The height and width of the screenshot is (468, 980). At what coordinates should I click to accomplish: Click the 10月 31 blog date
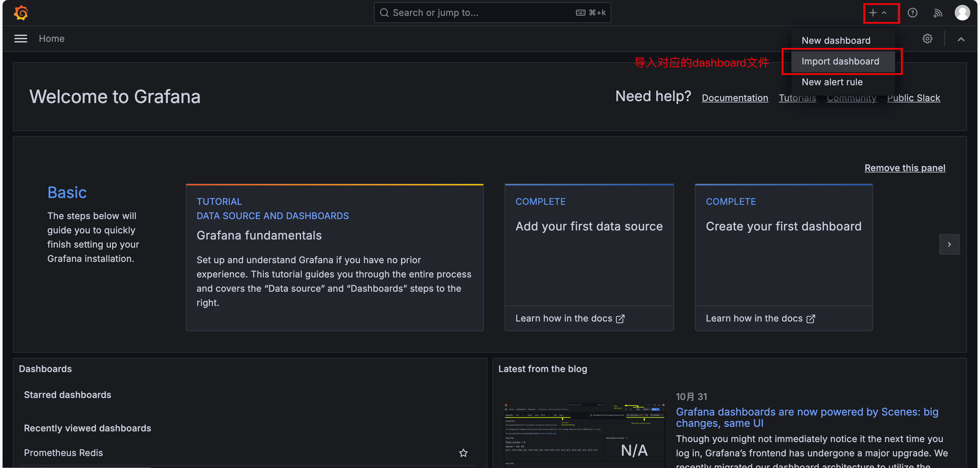tap(691, 396)
